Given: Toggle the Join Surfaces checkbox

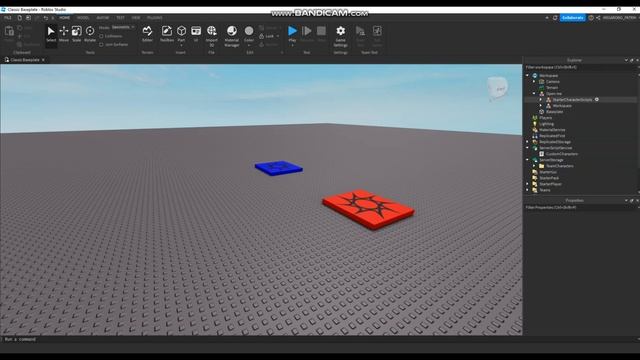Looking at the screenshot, I should [101, 44].
